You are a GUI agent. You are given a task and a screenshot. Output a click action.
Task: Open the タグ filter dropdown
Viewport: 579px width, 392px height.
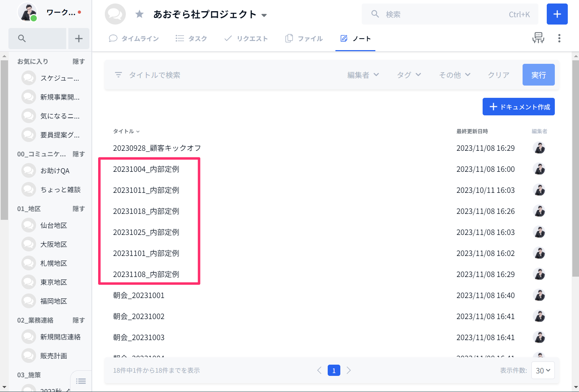point(409,75)
